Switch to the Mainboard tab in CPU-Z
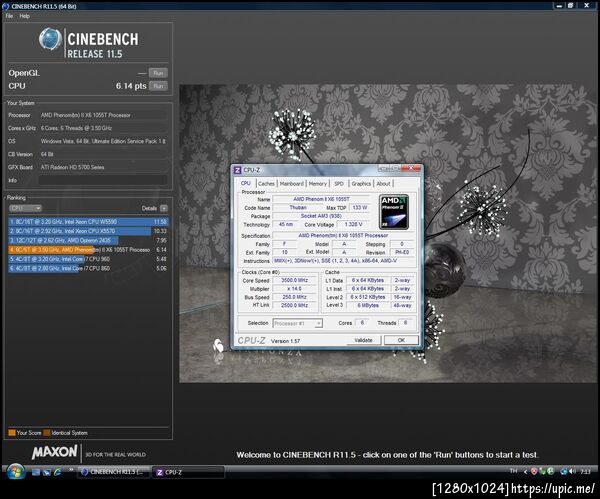 292,184
